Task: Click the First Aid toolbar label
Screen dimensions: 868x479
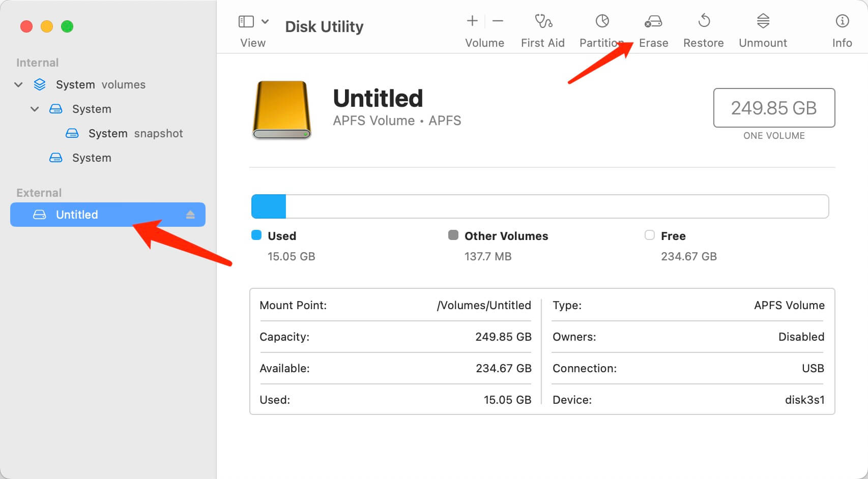Action: tap(543, 43)
